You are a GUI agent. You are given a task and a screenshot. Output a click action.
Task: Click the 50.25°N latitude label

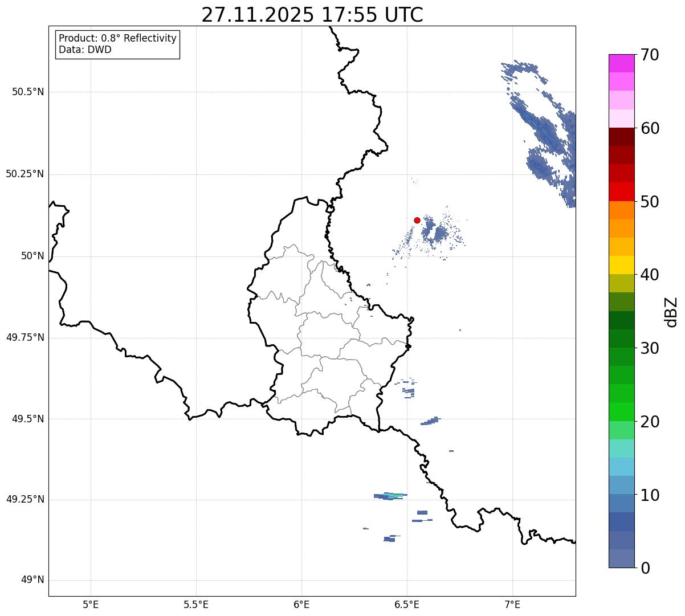click(25, 174)
